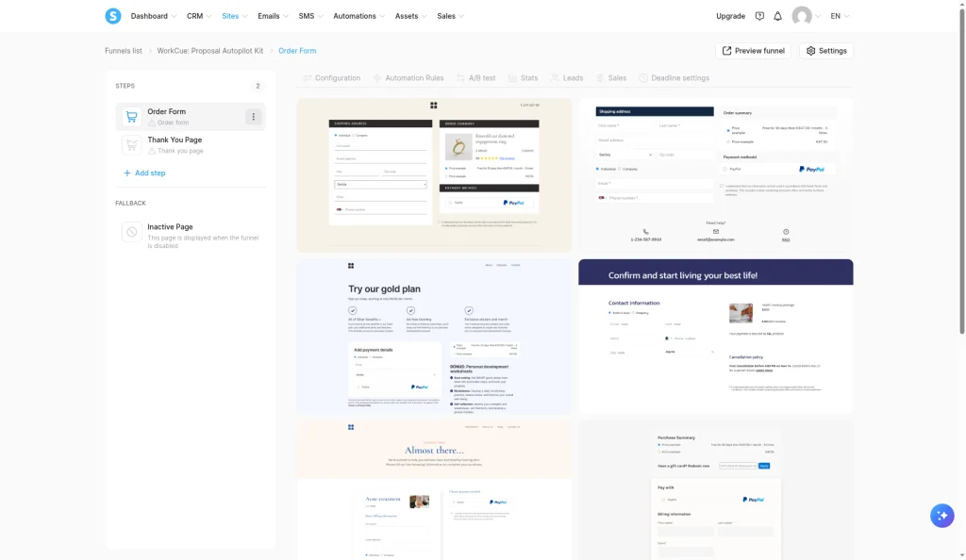This screenshot has height=560, width=966.
Task: Choose the emerald ring order form template
Action: pyautogui.click(x=434, y=175)
